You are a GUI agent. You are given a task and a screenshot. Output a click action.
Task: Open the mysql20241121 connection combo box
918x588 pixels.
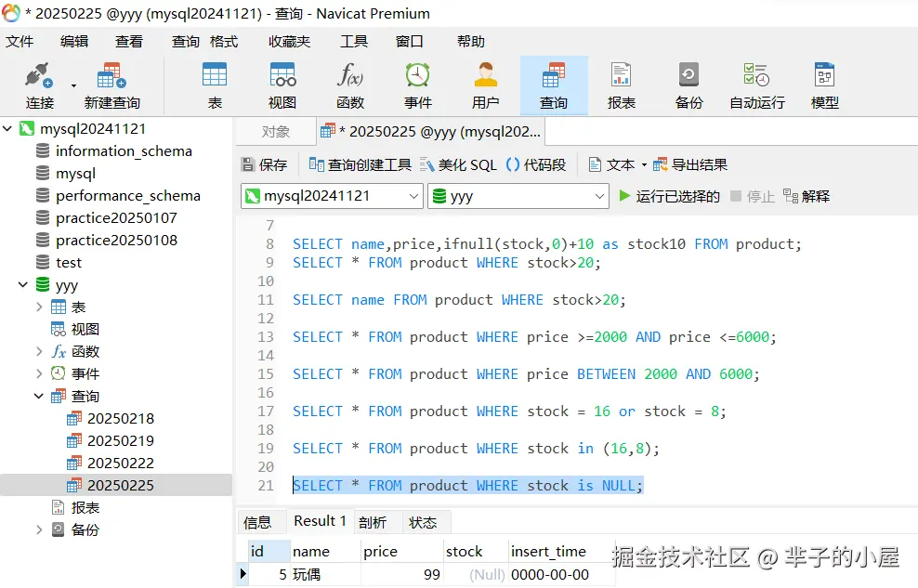(x=332, y=196)
